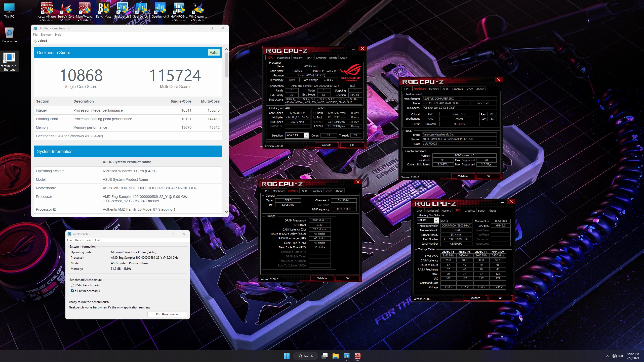Image resolution: width=644 pixels, height=362 pixels.
Task: Click the scroll-down arrow in Geekbench results
Action: (226, 212)
